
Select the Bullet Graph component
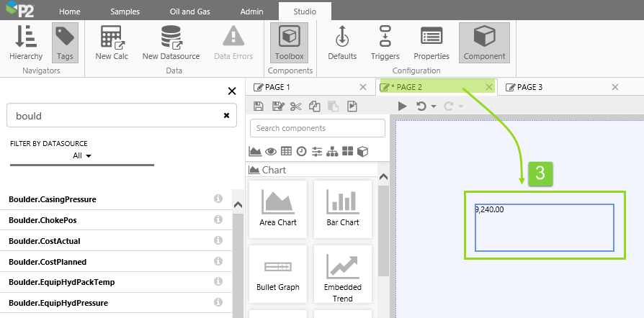coord(278,274)
